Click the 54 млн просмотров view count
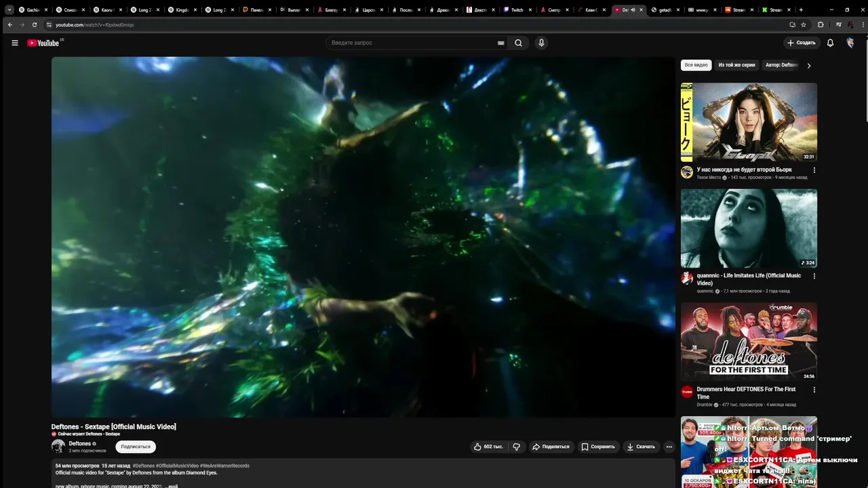 click(x=77, y=466)
